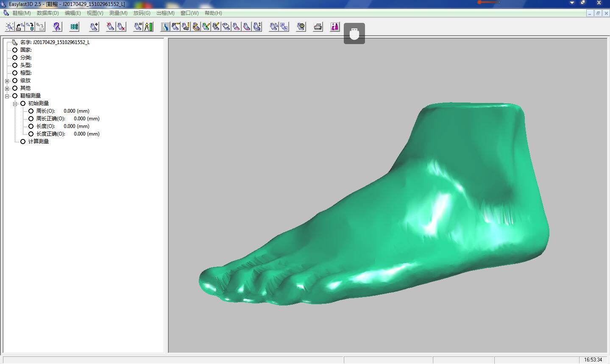Select the 国家: tree row
Viewport: 610px width, 364px height.
(x=26, y=50)
